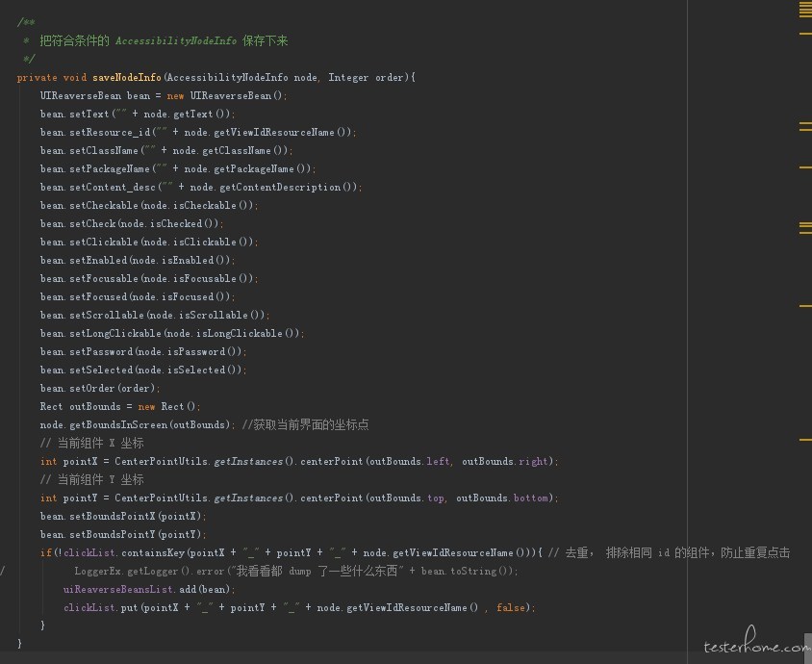Viewport: 812px width, 664px height.
Task: Click the bean.setPackageName line
Action: click(x=178, y=168)
